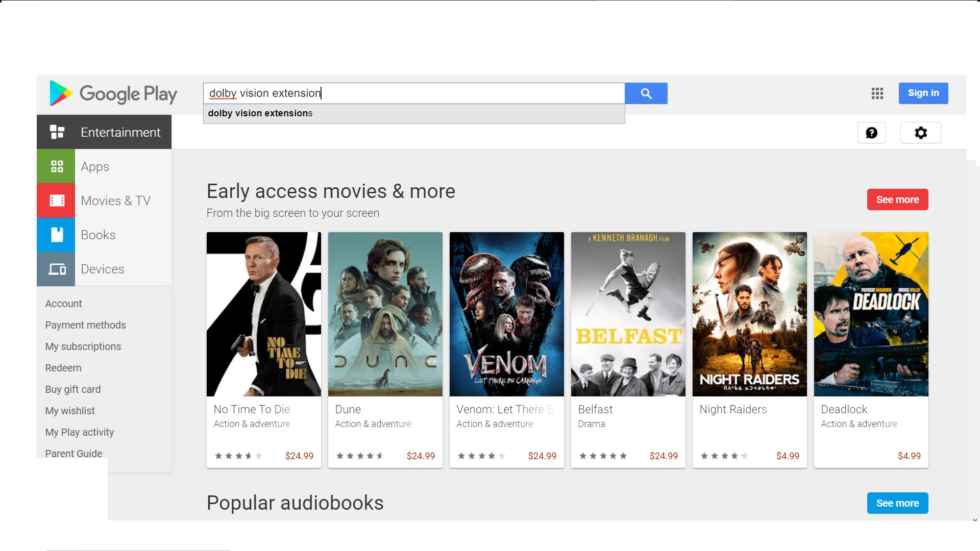The height and width of the screenshot is (551, 980).
Task: Open the Google apps grid icon
Action: (877, 93)
